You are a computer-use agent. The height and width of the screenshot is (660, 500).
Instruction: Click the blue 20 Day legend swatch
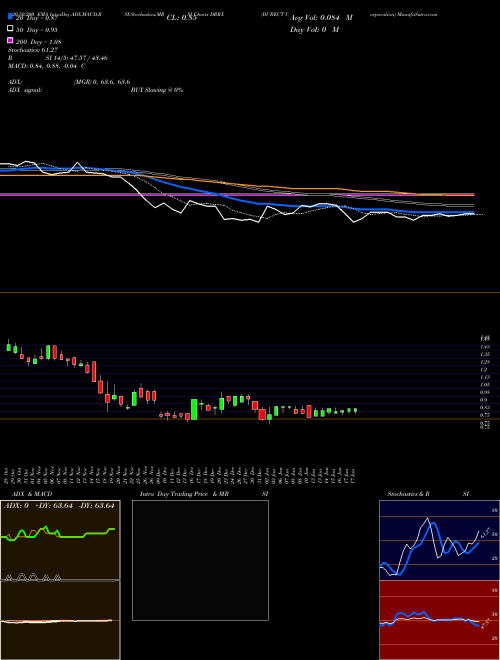pyautogui.click(x=10, y=17)
